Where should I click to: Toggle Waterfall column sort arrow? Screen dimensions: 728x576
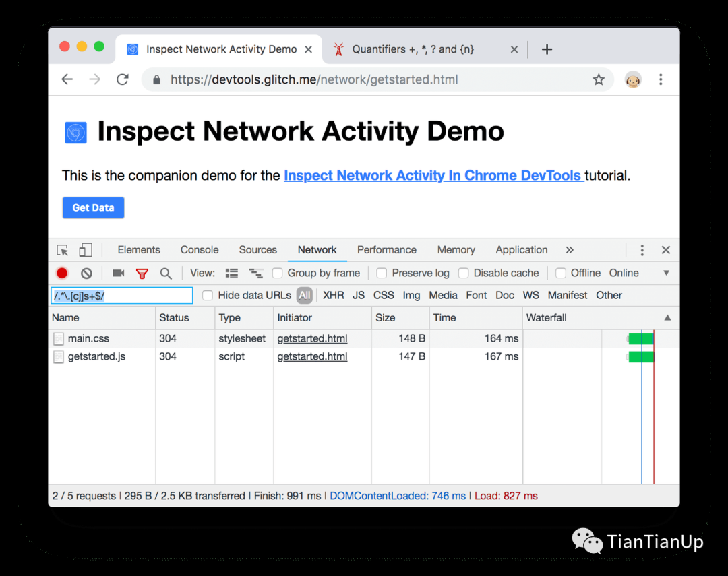pyautogui.click(x=667, y=318)
